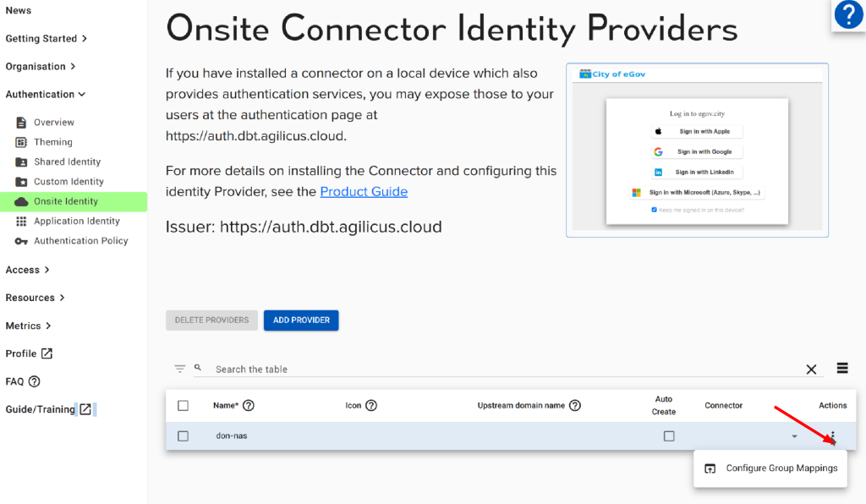Click the help question mark icon top right

click(847, 14)
